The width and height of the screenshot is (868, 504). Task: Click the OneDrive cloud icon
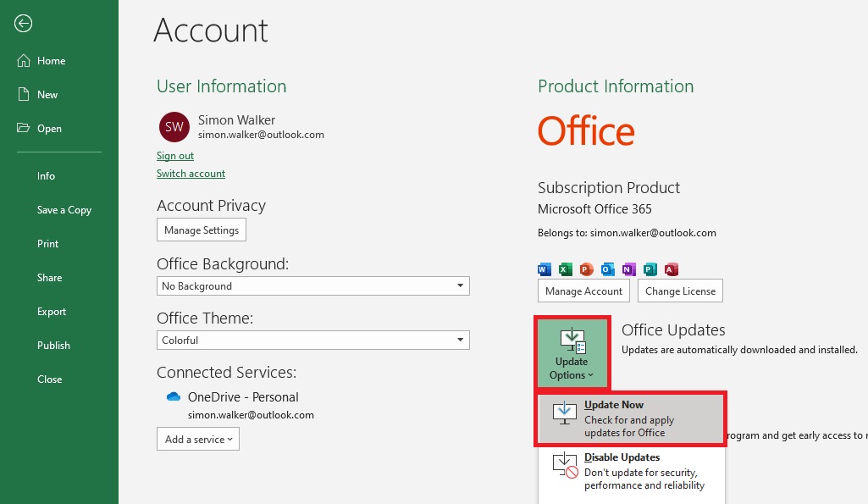pyautogui.click(x=174, y=396)
